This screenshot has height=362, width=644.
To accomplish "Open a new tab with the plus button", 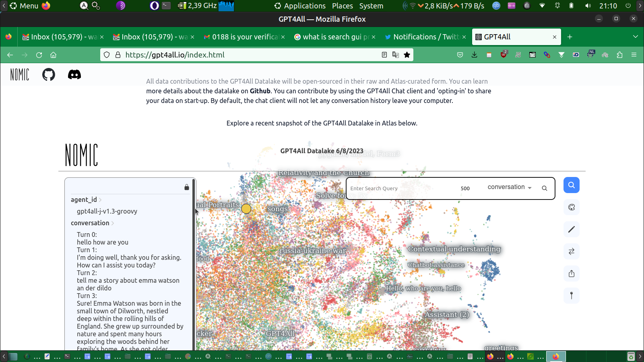I will coord(570,37).
